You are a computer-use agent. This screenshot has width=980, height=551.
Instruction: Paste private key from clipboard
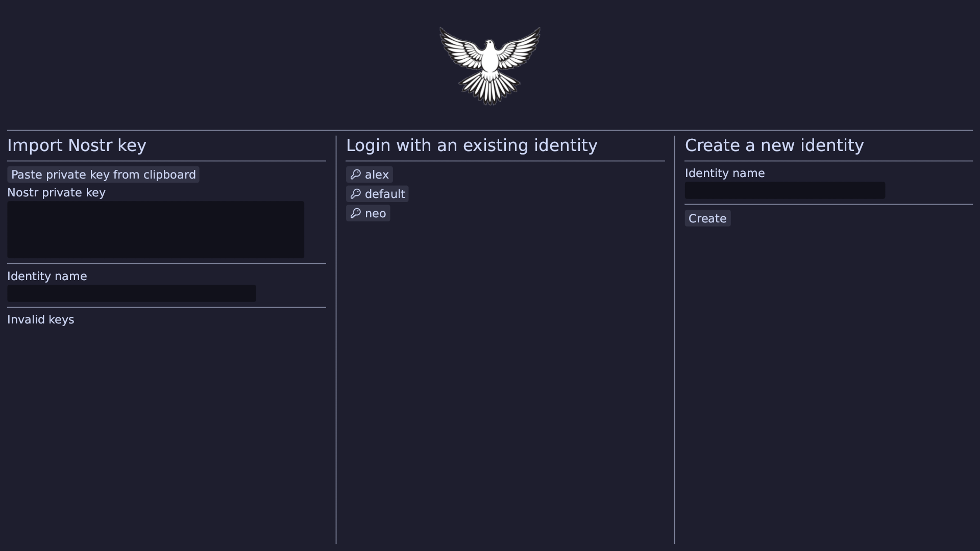tap(103, 174)
